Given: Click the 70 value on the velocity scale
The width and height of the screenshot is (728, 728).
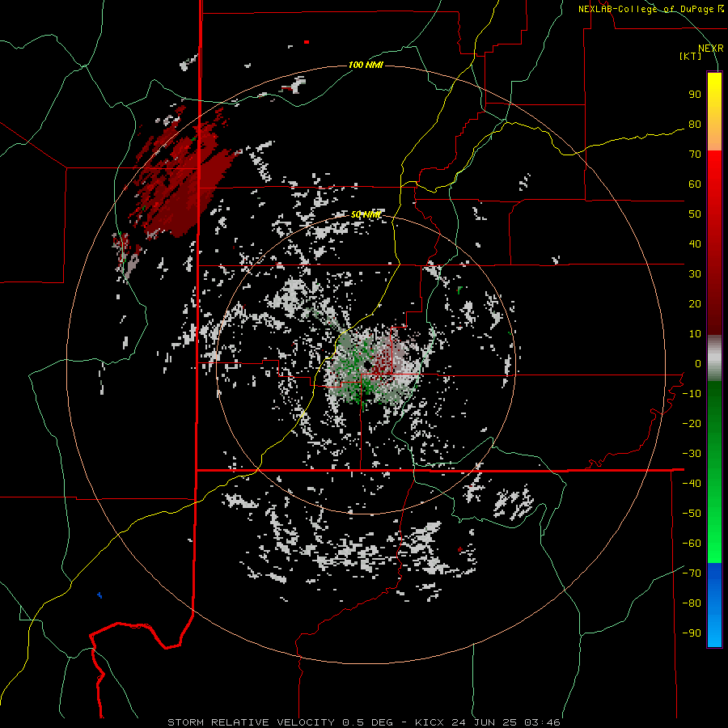Looking at the screenshot, I should [695, 154].
